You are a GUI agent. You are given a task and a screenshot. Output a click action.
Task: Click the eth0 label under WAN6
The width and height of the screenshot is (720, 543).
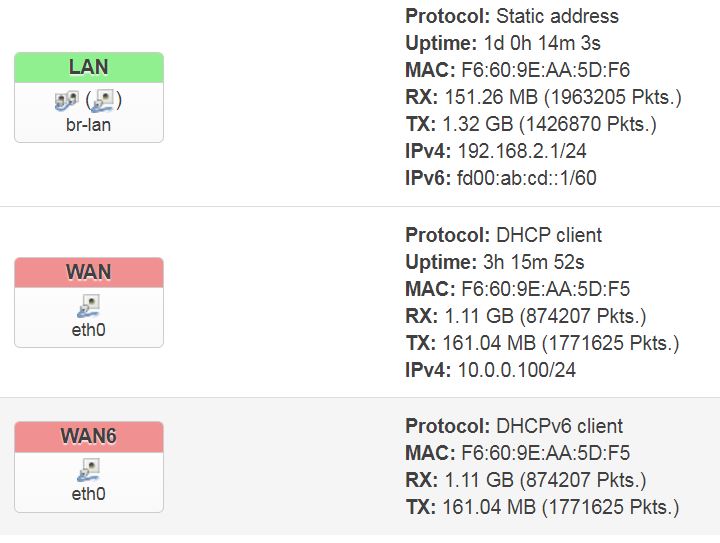pos(88,494)
